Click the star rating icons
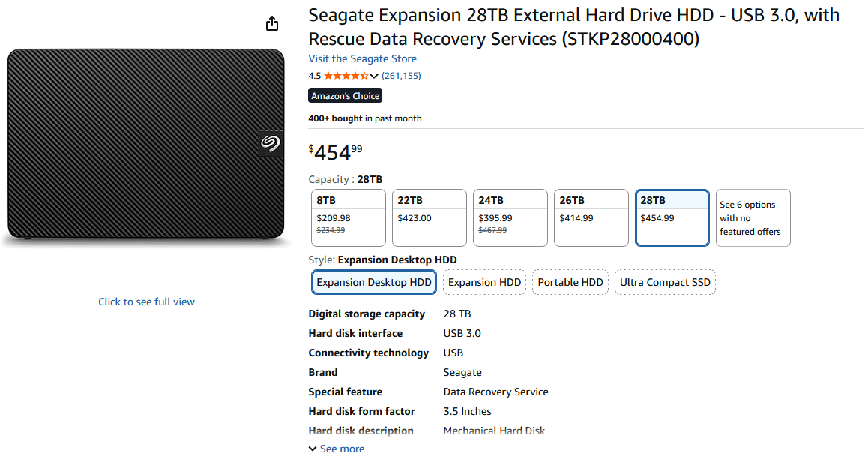 (346, 76)
